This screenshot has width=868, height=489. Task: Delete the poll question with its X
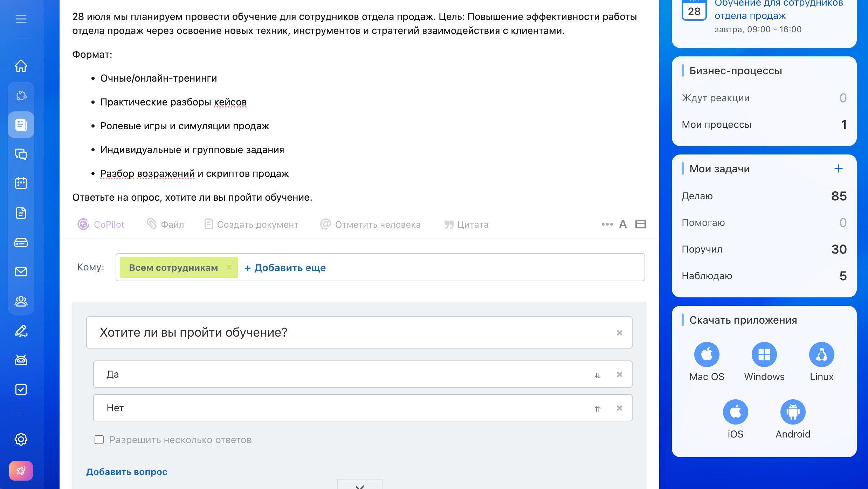620,332
